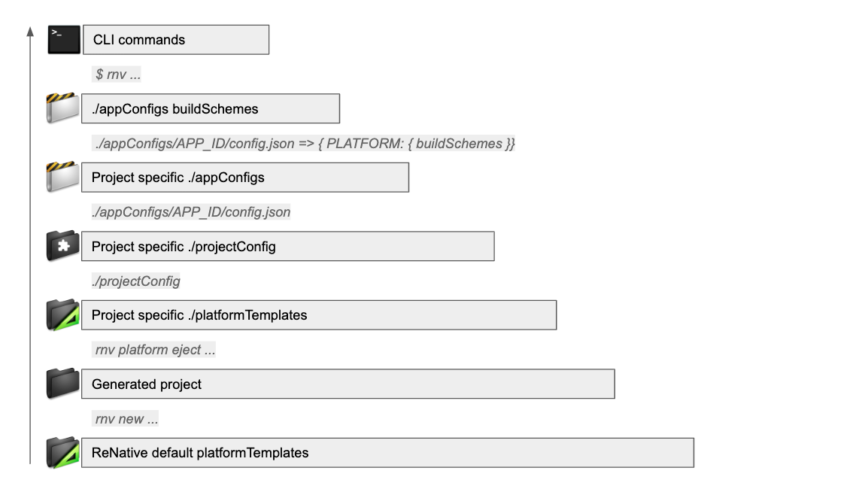Select the Project specific ./platformTemplates box
This screenshot has width=868, height=492.
pyautogui.click(x=319, y=315)
